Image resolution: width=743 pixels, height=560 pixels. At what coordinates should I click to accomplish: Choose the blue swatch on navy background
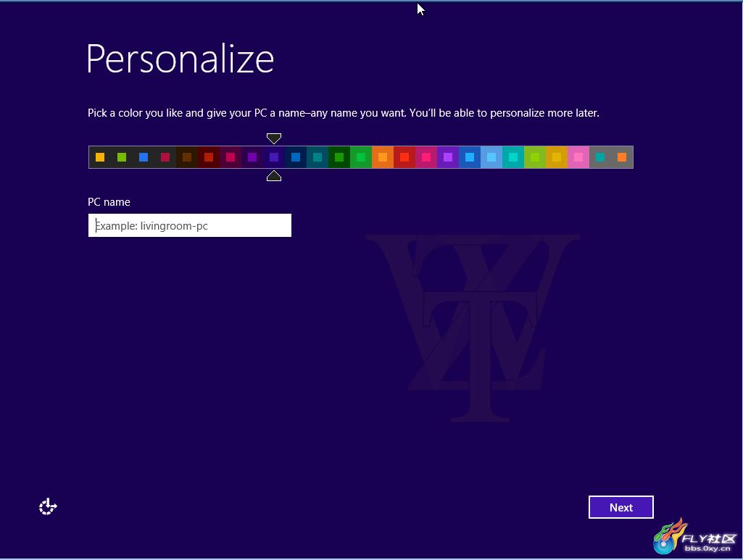296,157
